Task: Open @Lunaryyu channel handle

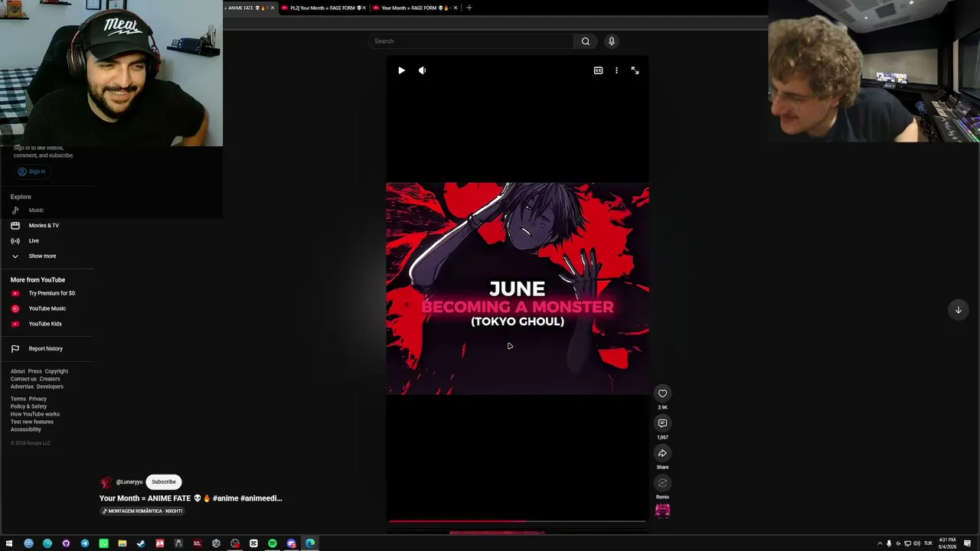Action: point(129,482)
